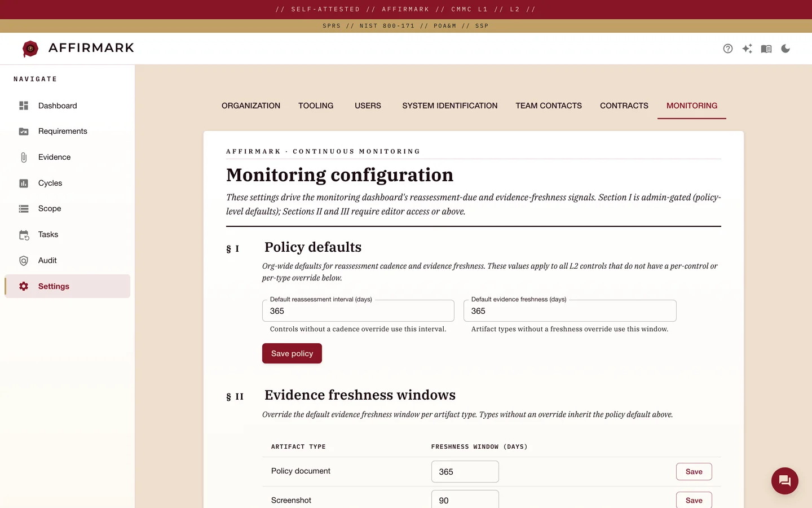Click the Screenshot row label
The width and height of the screenshot is (812, 508).
coord(291,500)
